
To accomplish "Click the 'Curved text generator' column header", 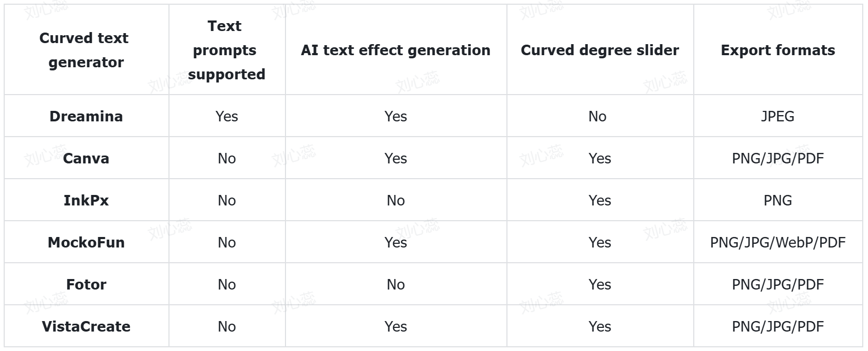I will coord(86,50).
